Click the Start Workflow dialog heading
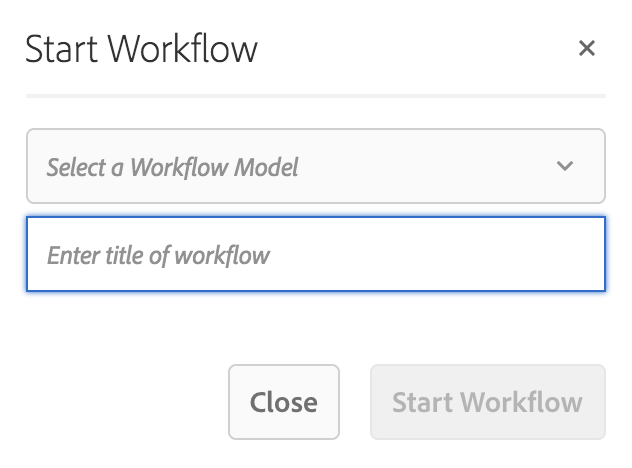This screenshot has width=632, height=468. [141, 48]
